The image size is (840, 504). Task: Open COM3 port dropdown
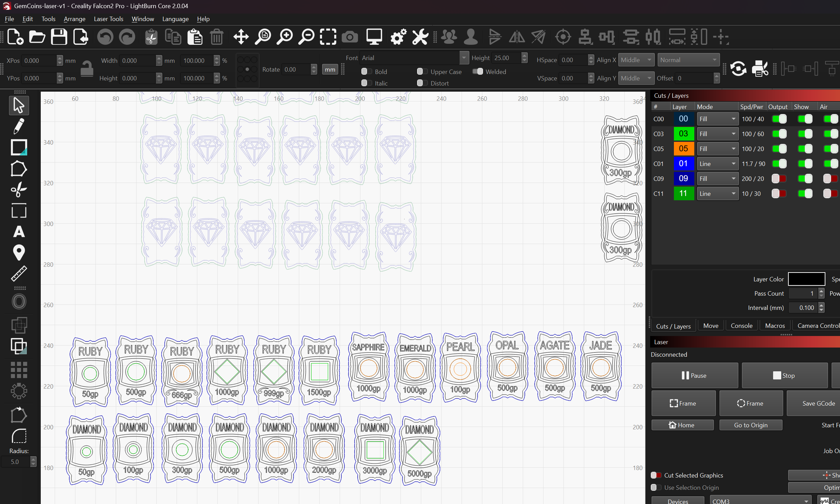[760, 501]
